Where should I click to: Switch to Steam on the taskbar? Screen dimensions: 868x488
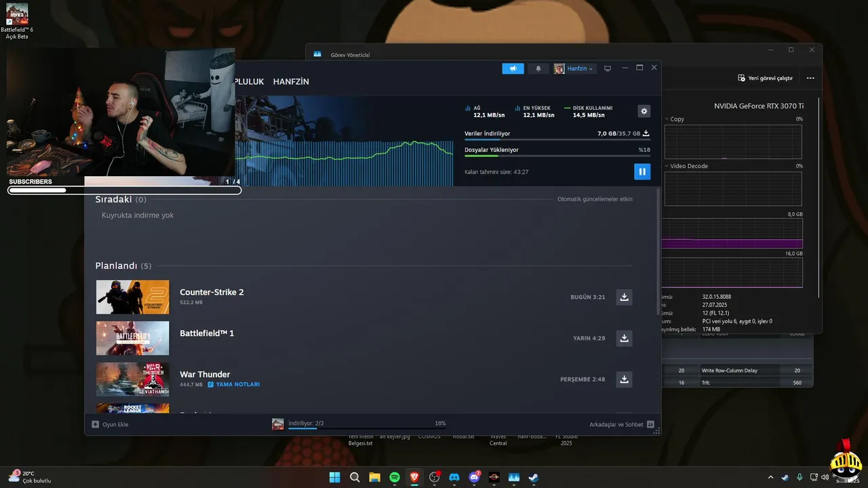click(534, 477)
